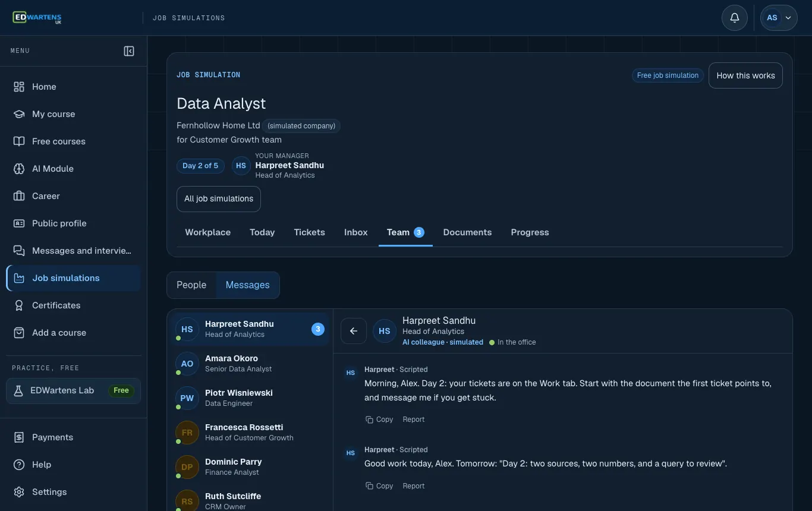Click the back arrow in chat header
The image size is (812, 511).
pyautogui.click(x=354, y=331)
